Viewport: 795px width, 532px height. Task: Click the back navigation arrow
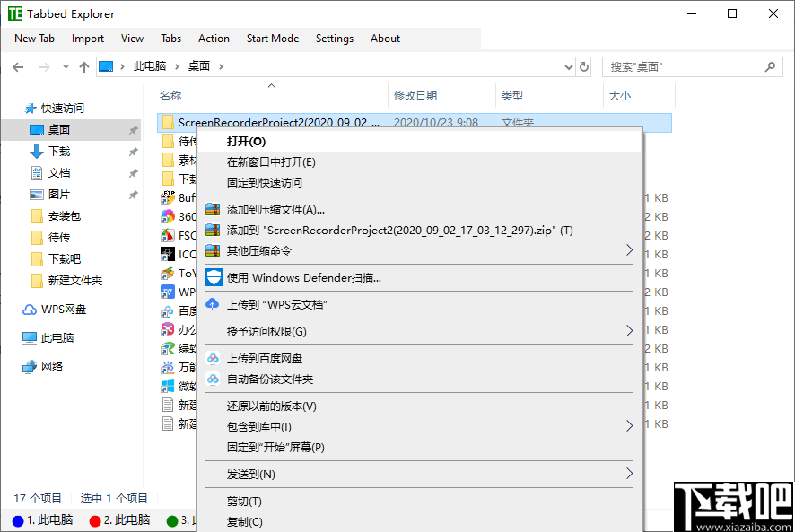click(18, 66)
